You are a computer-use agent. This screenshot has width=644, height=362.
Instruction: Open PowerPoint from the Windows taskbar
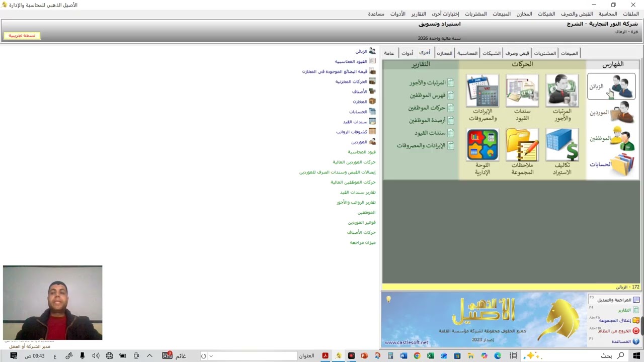click(364, 356)
